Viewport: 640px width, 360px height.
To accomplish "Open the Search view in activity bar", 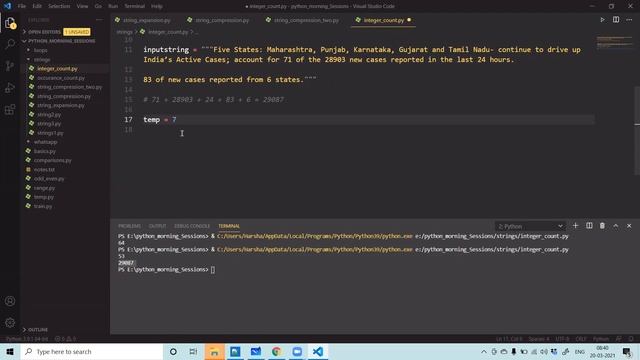I will (10, 44).
